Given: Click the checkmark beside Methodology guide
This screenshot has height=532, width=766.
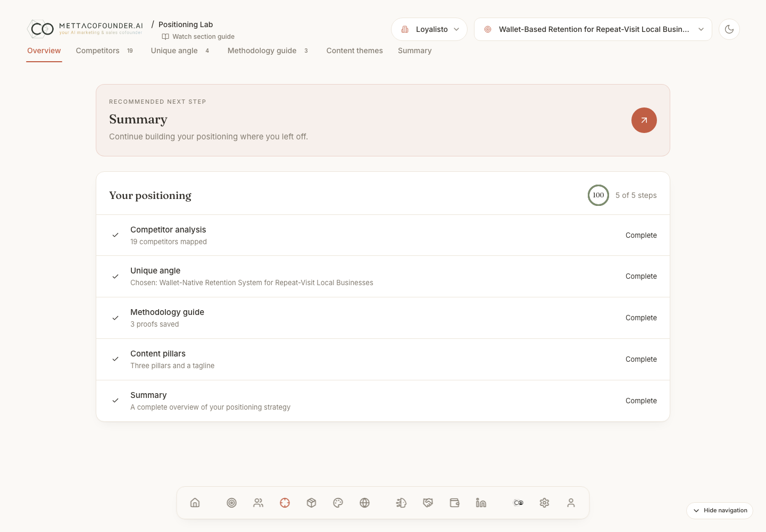Looking at the screenshot, I should click(x=115, y=318).
